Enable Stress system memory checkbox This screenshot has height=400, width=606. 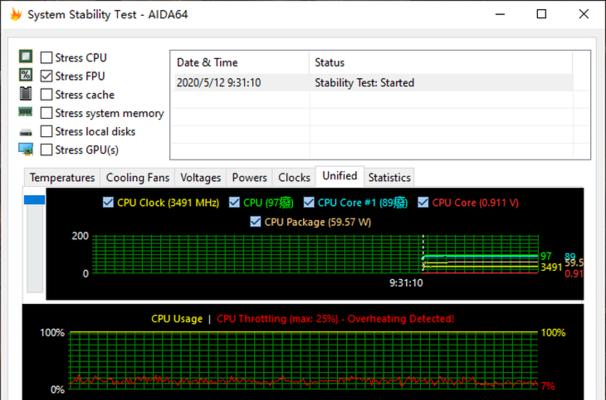click(x=46, y=113)
